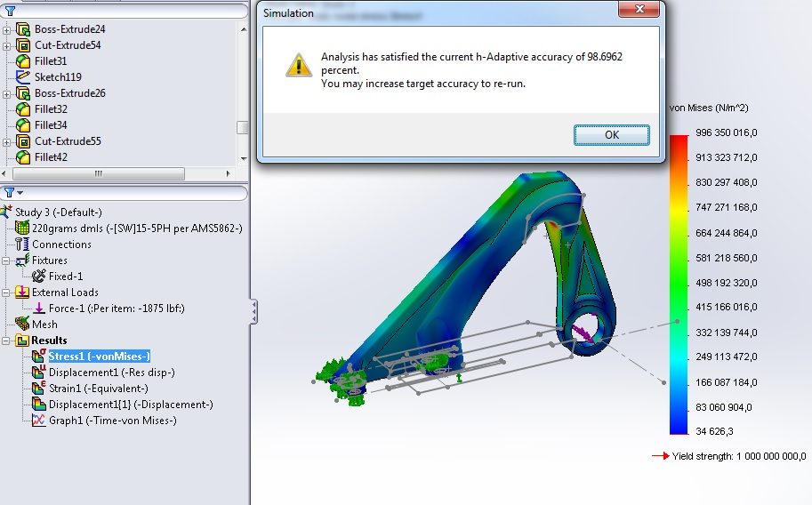Click the Cut-Extrude54 feature icon
The image size is (812, 505).
23,45
